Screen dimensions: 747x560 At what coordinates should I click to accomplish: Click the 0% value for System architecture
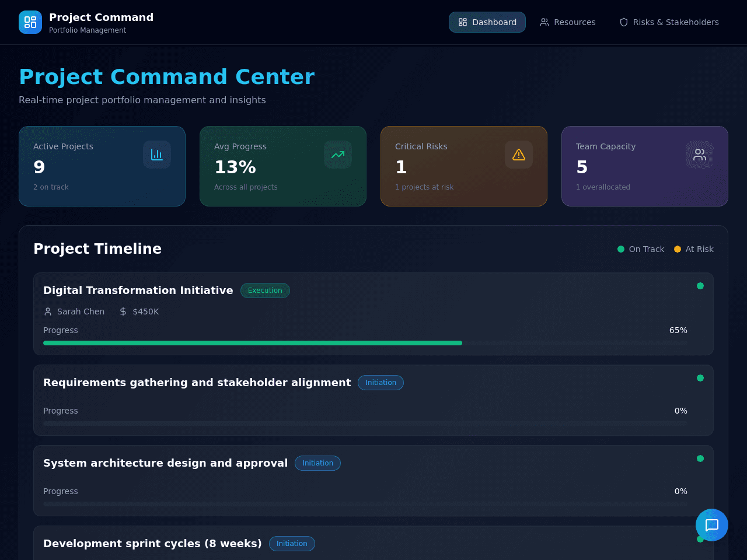coord(681,491)
